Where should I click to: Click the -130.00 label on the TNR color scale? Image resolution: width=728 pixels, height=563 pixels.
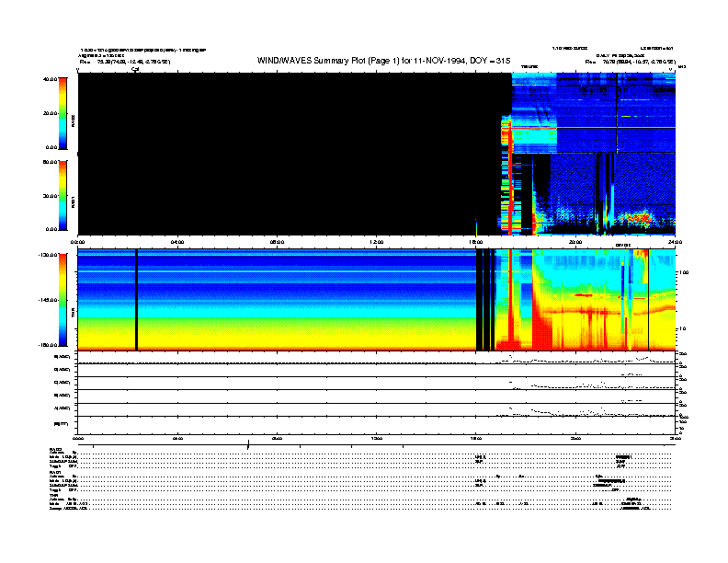tap(48, 255)
